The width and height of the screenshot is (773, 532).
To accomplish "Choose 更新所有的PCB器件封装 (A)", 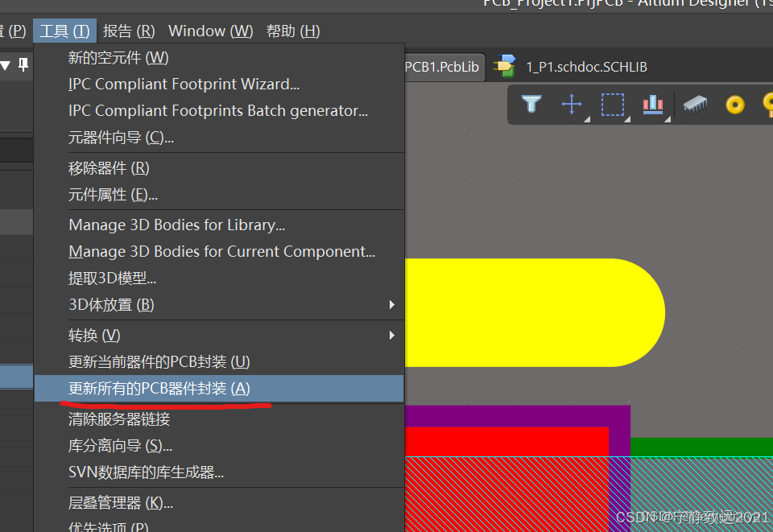I will [219, 389].
